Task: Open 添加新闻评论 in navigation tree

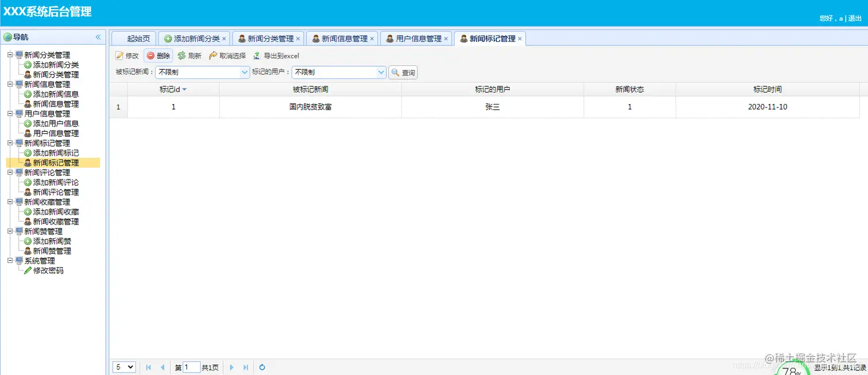Action: [x=56, y=183]
